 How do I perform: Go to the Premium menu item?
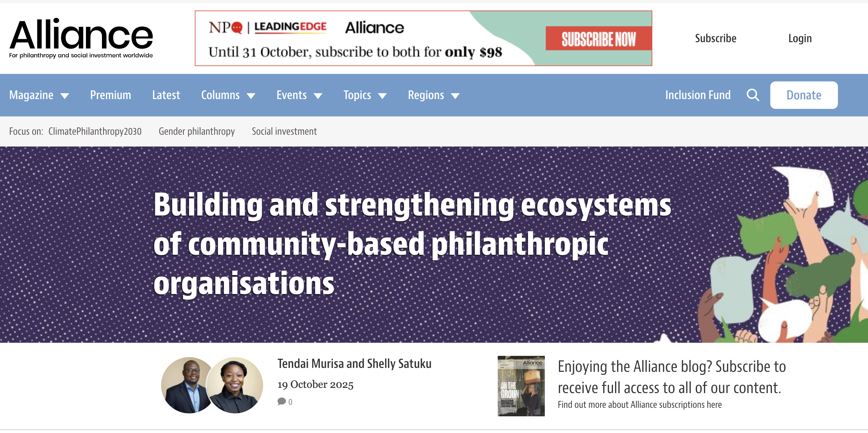pos(110,95)
